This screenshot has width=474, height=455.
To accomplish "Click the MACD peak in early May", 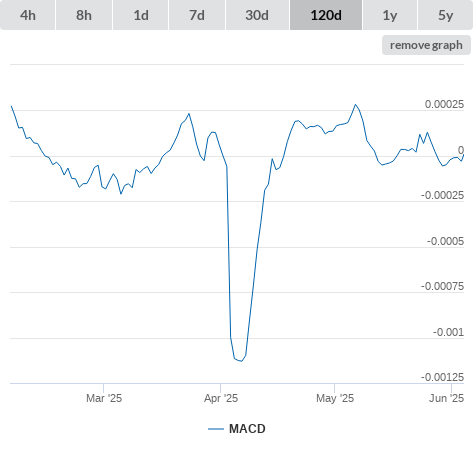I will pos(355,104).
